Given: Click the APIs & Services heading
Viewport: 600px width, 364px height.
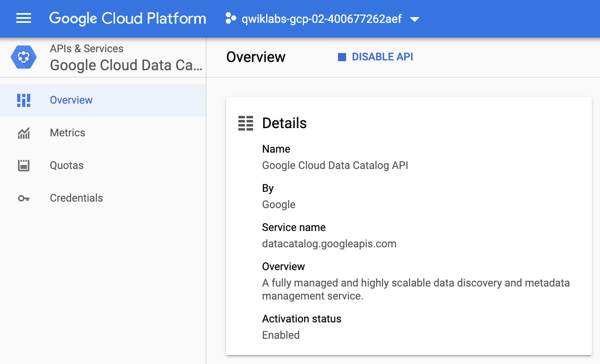Looking at the screenshot, I should pos(87,49).
